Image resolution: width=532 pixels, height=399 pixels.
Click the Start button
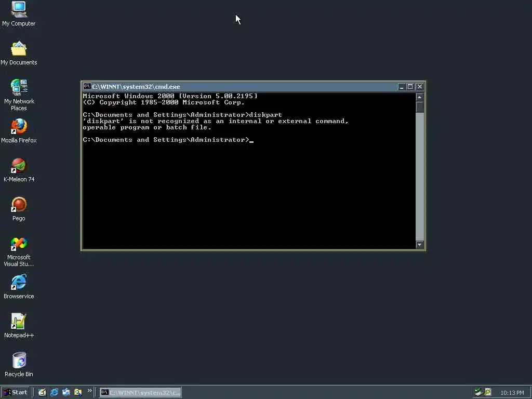(x=16, y=393)
